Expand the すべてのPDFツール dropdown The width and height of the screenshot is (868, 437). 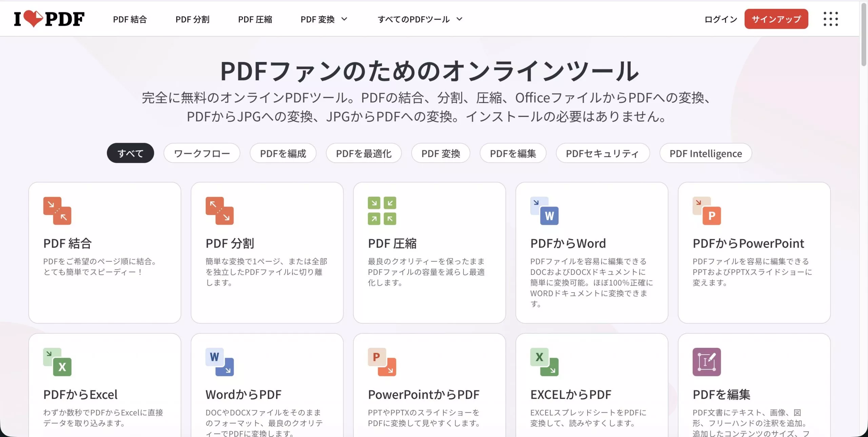click(420, 19)
